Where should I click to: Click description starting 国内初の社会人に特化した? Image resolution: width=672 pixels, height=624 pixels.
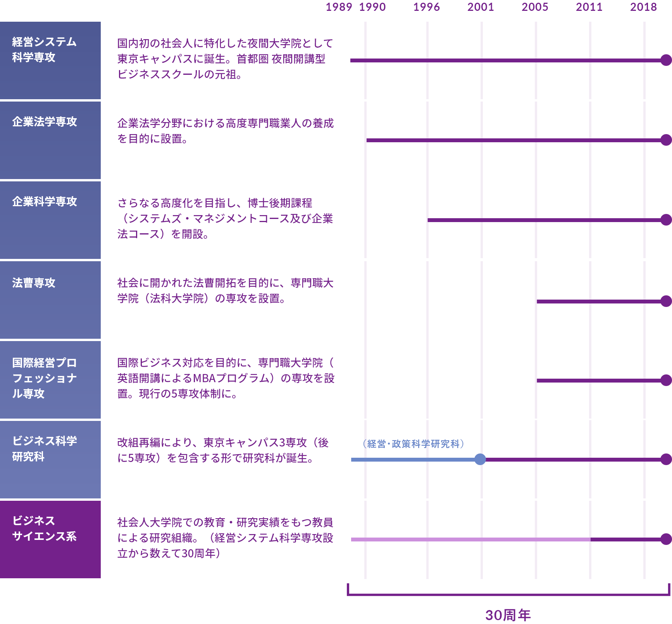pos(225,59)
